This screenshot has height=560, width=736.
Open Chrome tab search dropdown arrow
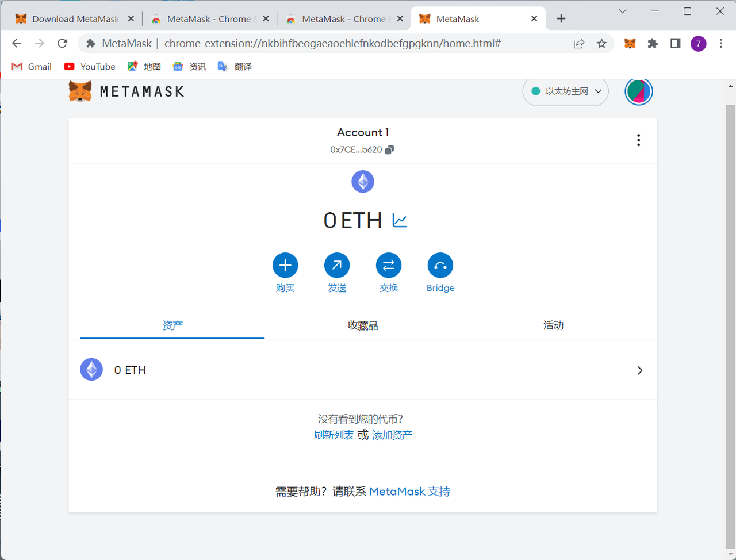623,11
